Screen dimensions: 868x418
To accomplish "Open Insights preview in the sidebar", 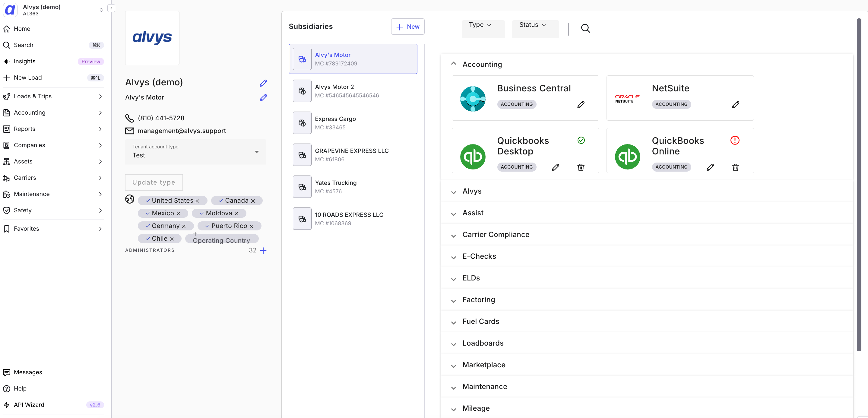I will coord(53,61).
